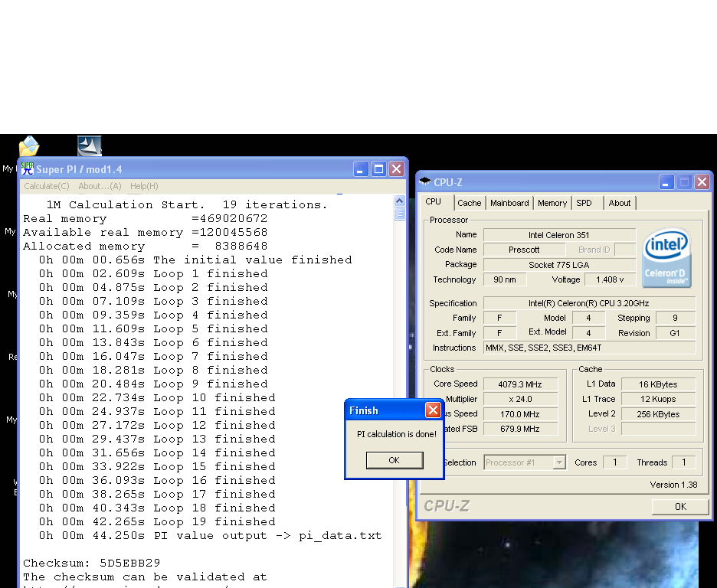Click the Stepping value 9
Screen dimensions: 717x588
676,318
